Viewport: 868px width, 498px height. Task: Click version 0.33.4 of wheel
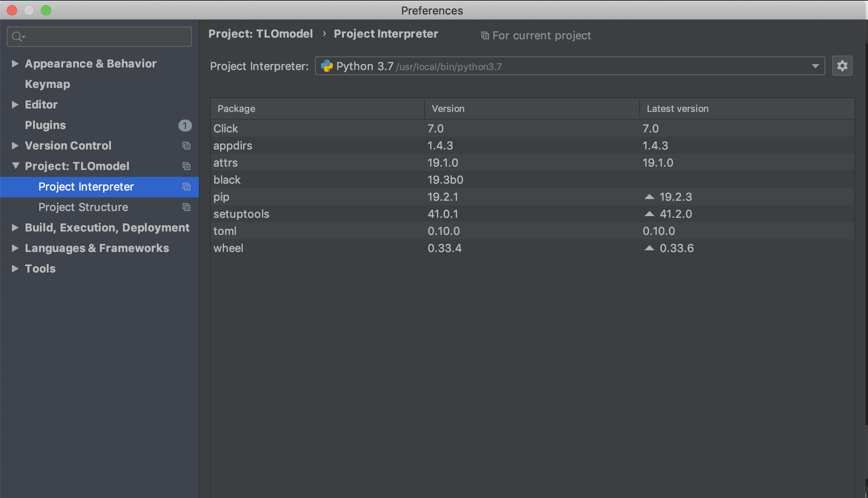(445, 248)
